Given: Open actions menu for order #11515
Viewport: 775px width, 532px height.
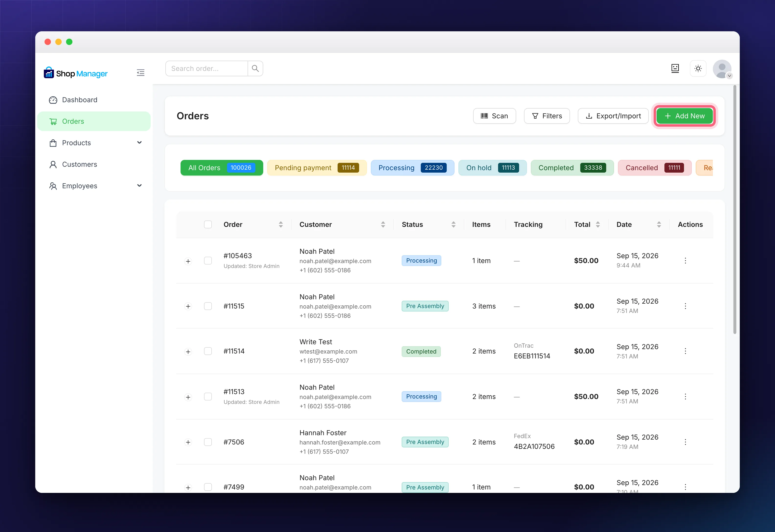Looking at the screenshot, I should click(x=685, y=306).
